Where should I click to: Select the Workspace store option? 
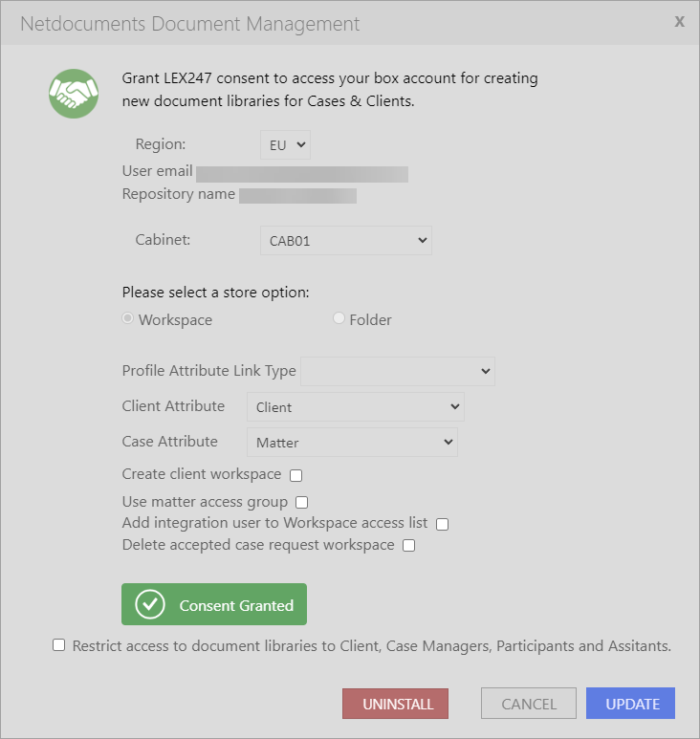click(x=128, y=318)
